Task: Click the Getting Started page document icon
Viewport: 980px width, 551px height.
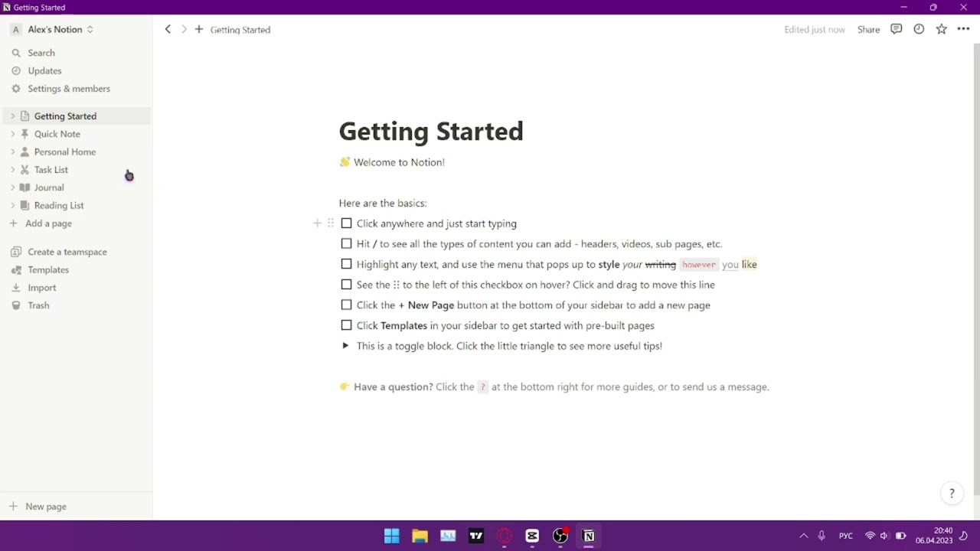Action: tap(24, 116)
